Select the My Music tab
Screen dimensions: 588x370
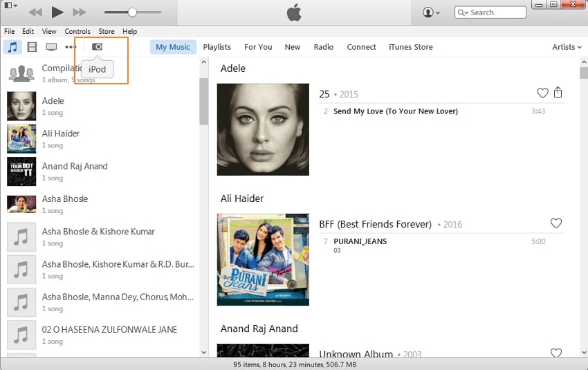point(173,47)
